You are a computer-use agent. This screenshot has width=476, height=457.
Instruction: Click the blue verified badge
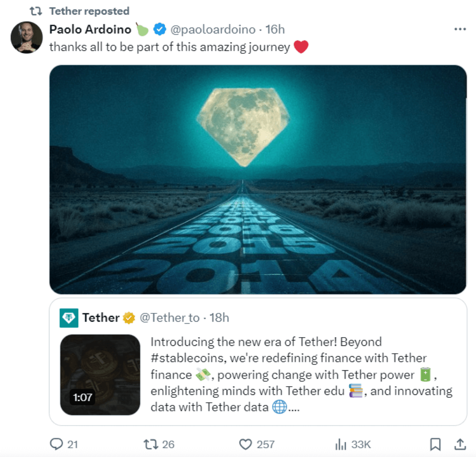coord(159,30)
